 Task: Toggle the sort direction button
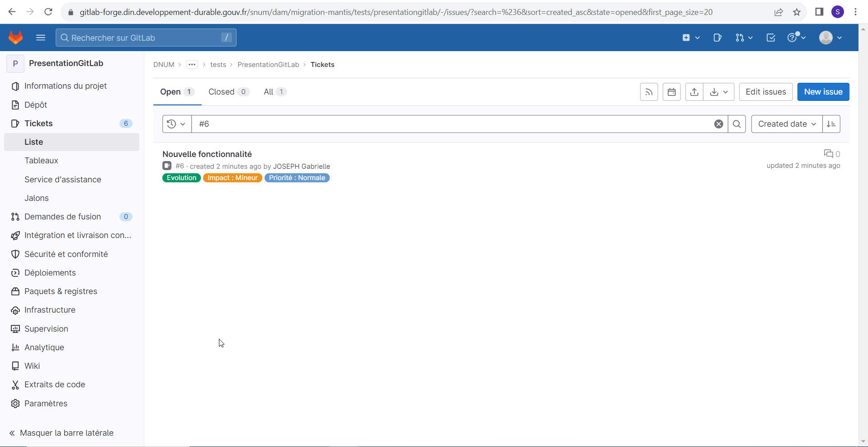[831, 124]
